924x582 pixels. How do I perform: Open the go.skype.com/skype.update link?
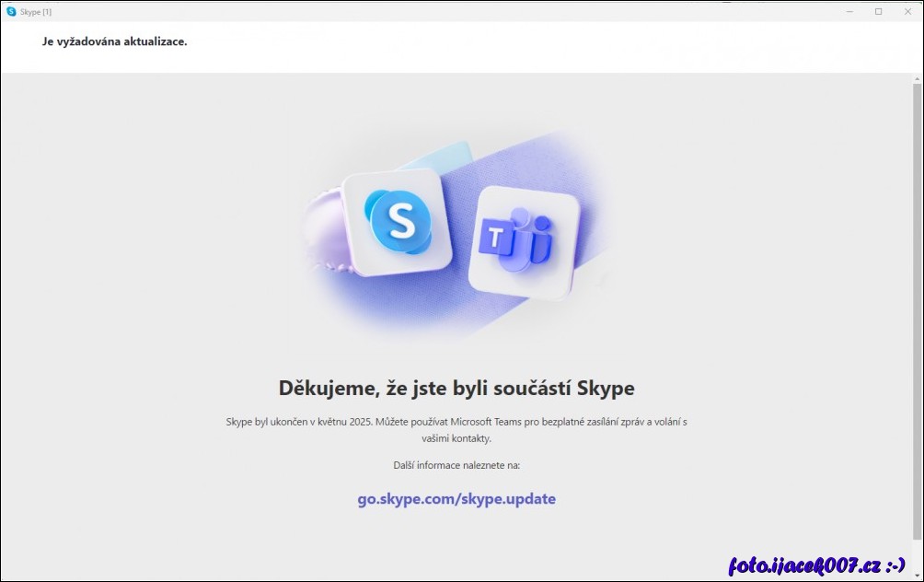coord(456,498)
